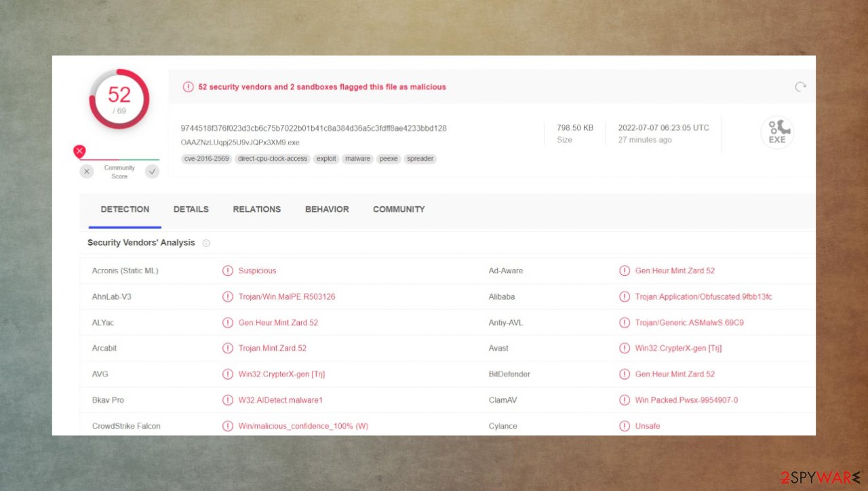Click the warning icon in the Avast row

coord(625,348)
